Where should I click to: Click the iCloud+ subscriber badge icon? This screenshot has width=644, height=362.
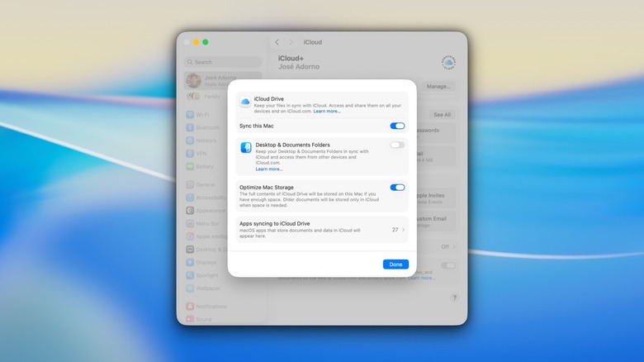coord(448,63)
